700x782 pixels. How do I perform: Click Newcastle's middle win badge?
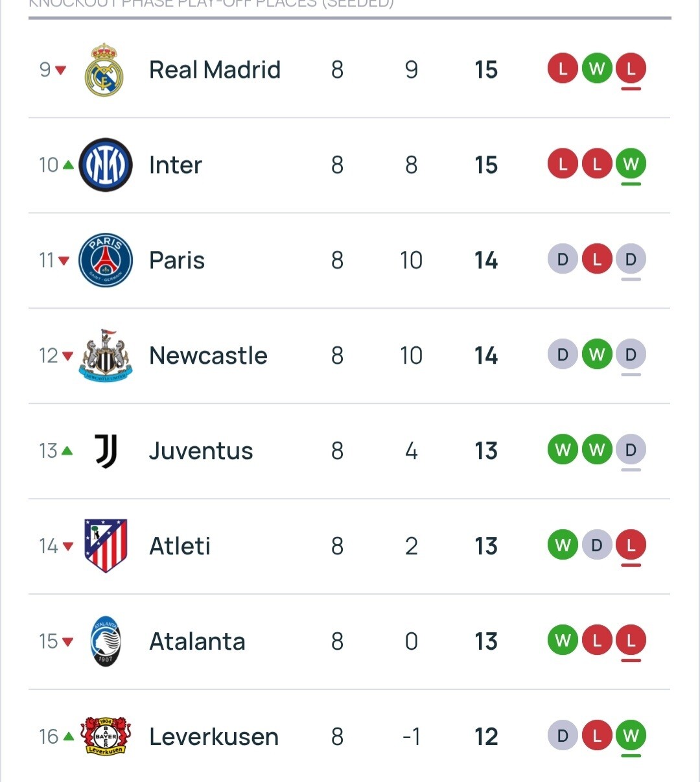tap(597, 355)
